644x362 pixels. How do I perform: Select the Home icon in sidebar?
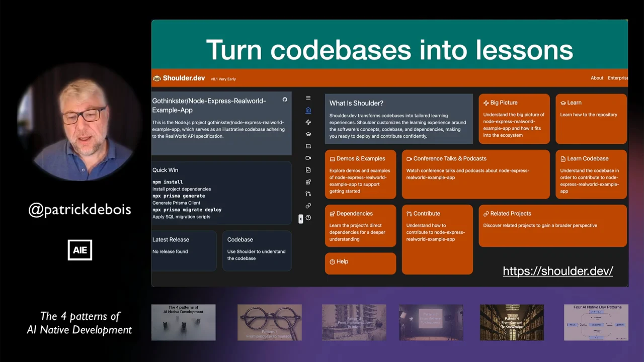pyautogui.click(x=308, y=110)
